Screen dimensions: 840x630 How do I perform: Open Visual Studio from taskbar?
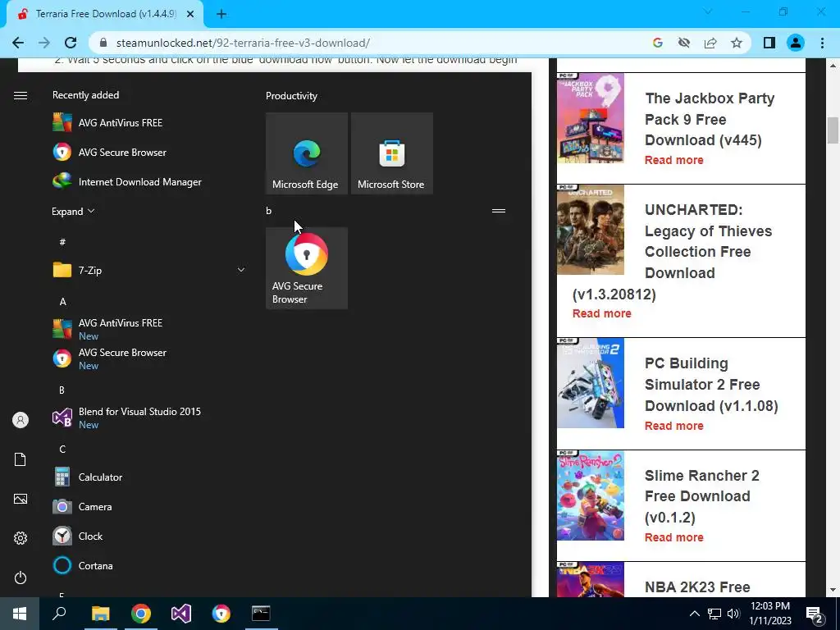[x=181, y=614]
